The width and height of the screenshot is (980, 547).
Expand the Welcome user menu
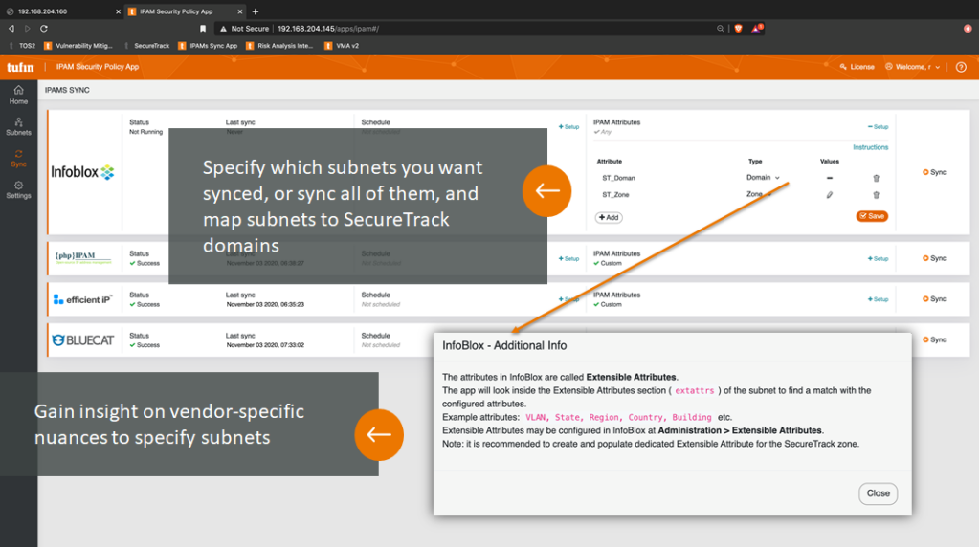click(912, 67)
